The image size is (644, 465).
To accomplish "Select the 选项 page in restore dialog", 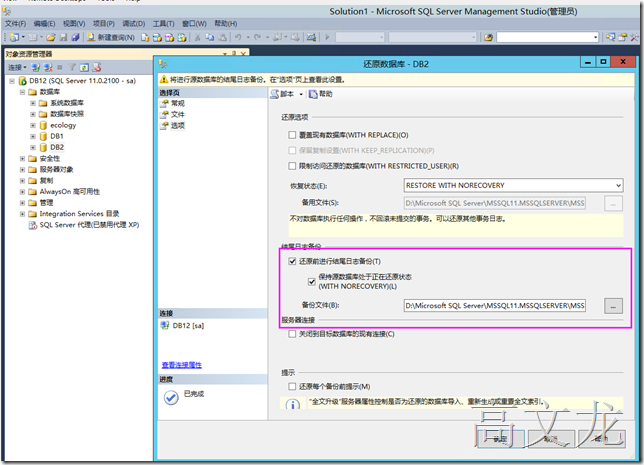I will point(178,125).
